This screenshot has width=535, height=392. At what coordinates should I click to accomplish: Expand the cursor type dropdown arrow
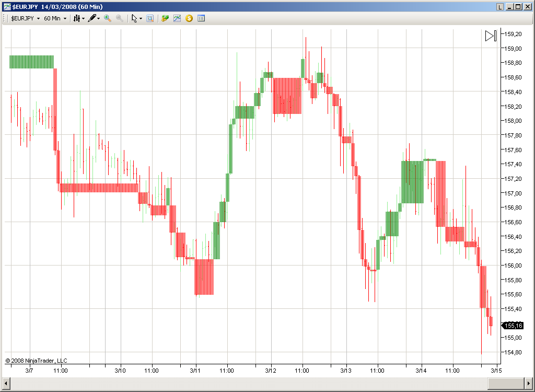click(141, 18)
